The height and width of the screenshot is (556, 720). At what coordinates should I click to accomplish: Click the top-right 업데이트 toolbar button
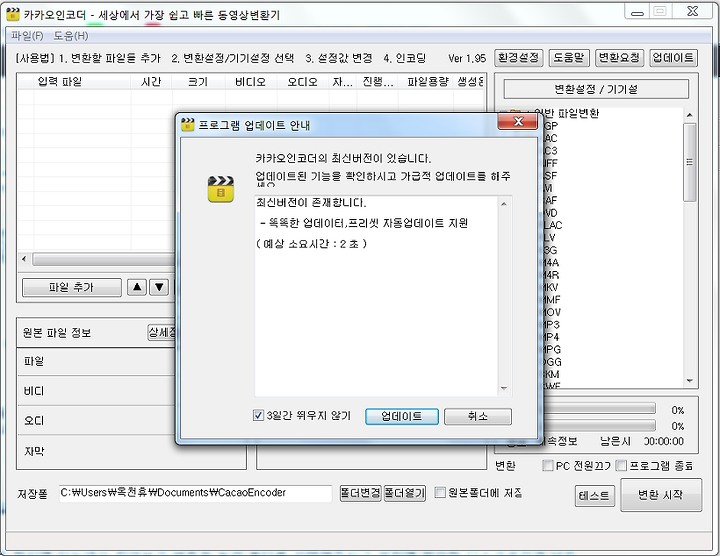pyautogui.click(x=673, y=58)
